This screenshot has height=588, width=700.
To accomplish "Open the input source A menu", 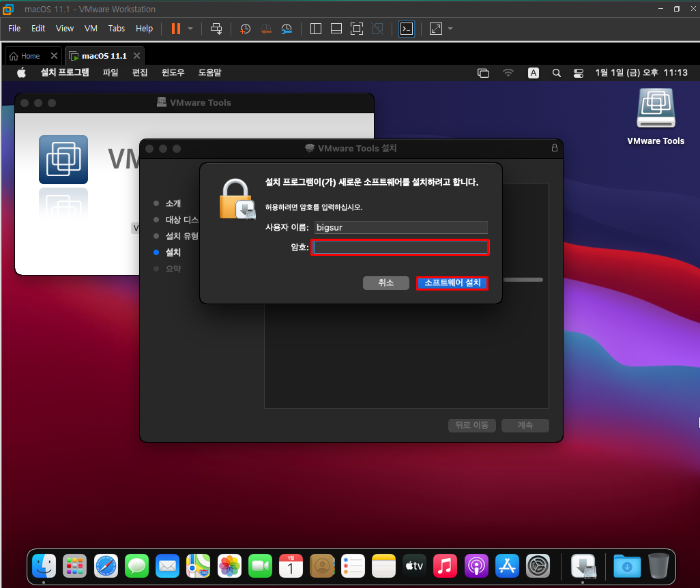I will 533,73.
